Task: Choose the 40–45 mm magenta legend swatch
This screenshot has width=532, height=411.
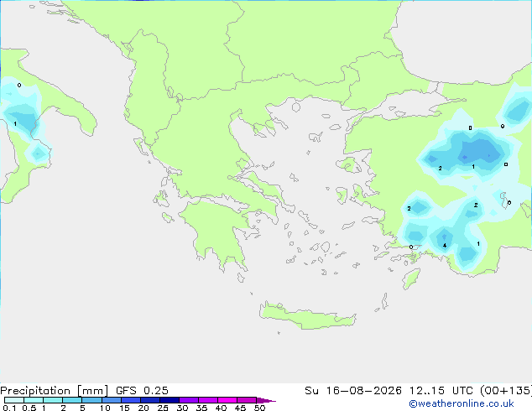Action: coord(227,400)
